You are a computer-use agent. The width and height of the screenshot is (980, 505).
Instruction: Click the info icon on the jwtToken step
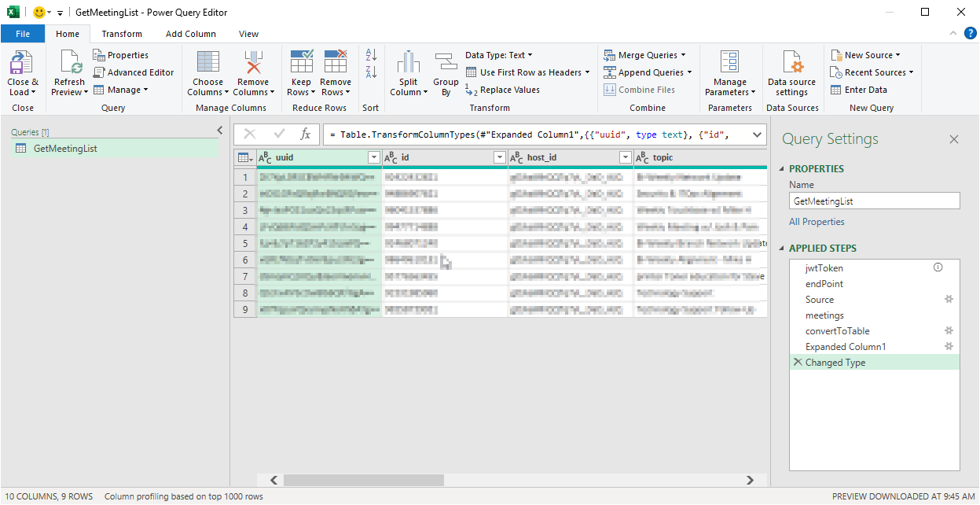938,268
